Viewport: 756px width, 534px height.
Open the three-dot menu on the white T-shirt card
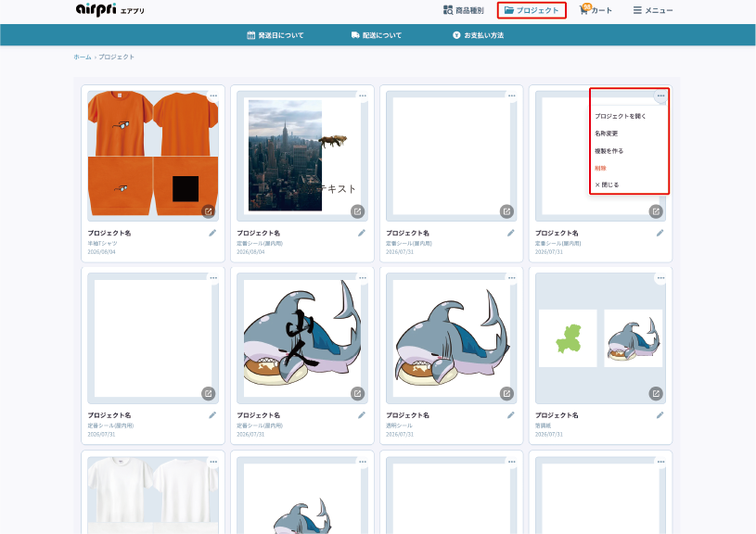point(213,462)
